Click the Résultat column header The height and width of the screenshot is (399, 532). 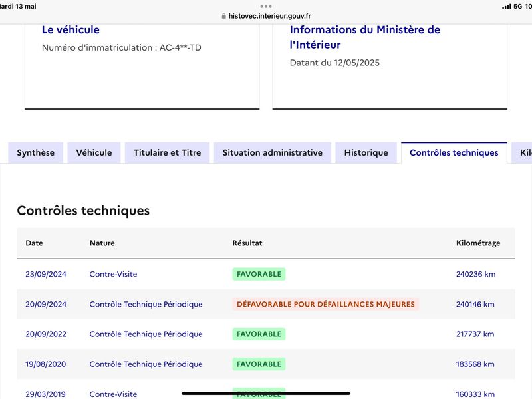pos(247,243)
